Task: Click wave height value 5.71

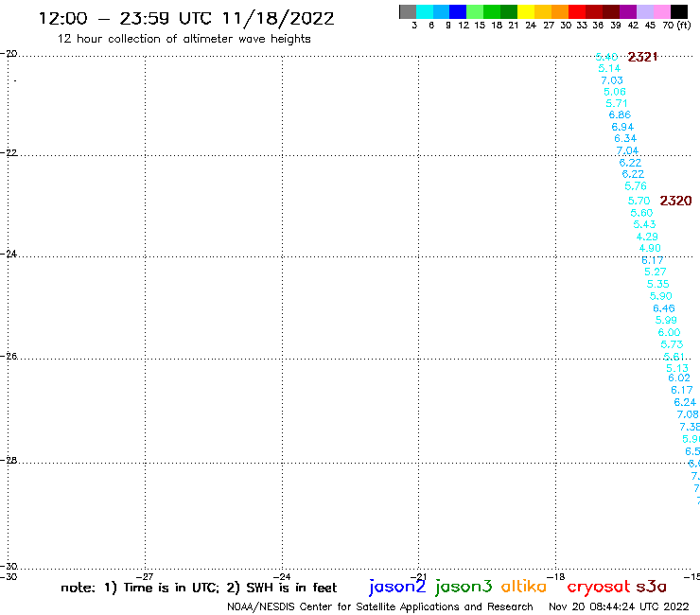Action: point(617,103)
